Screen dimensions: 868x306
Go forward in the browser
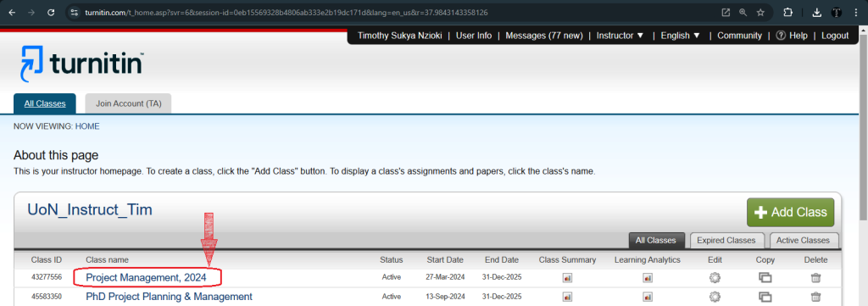tap(31, 12)
